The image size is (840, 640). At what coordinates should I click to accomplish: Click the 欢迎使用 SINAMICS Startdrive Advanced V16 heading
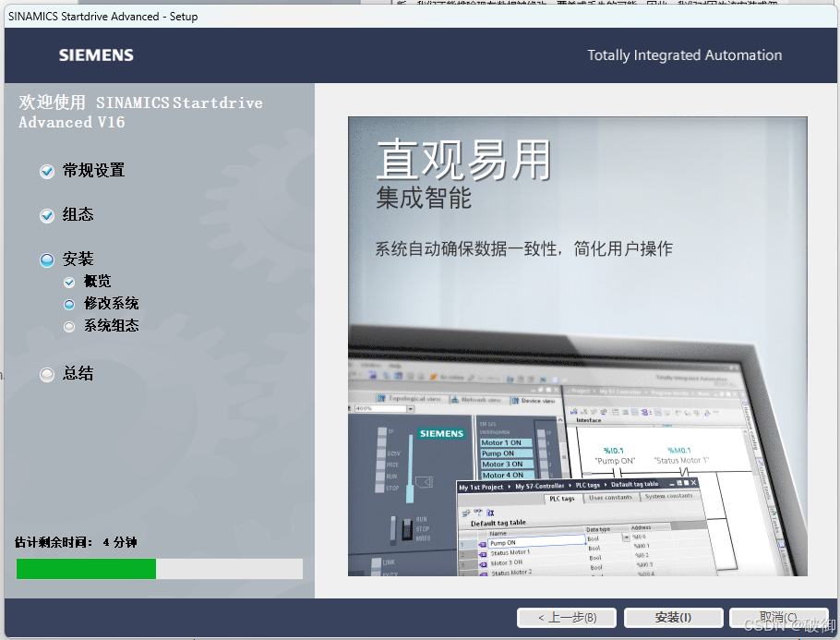pyautogui.click(x=141, y=112)
